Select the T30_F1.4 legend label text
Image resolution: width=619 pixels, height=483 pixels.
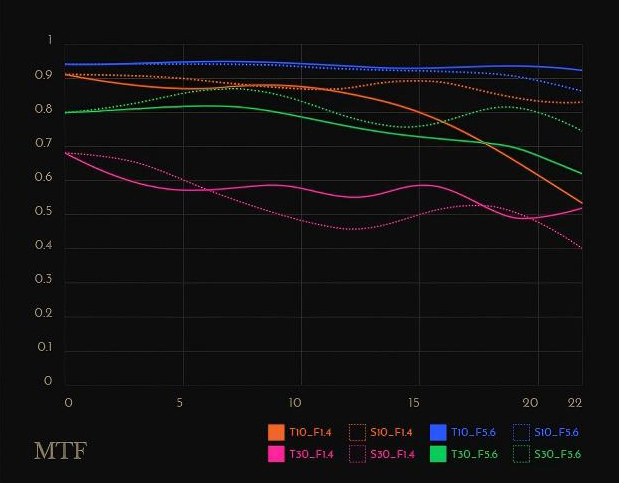point(312,454)
